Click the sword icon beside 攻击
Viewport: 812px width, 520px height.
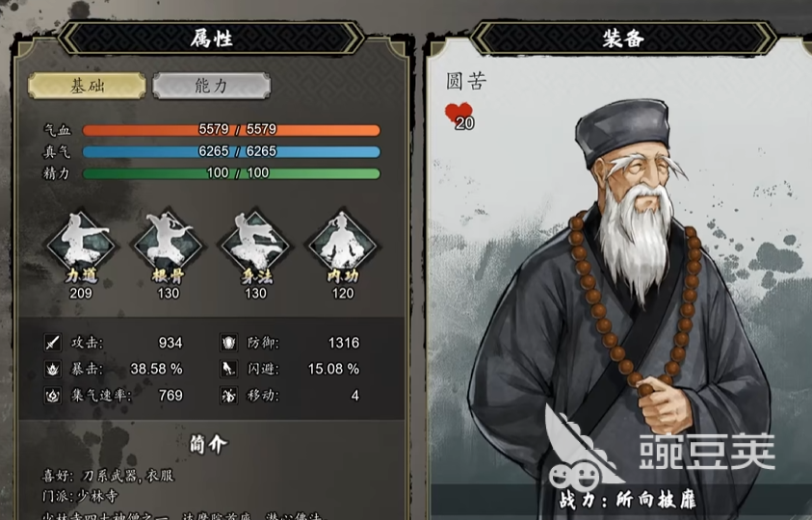tap(52, 343)
